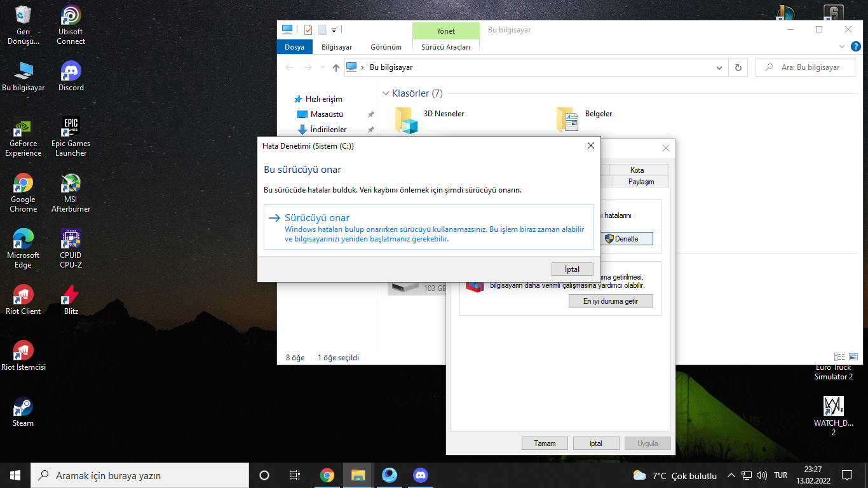This screenshot has width=868, height=488.
Task: Show hidden system tray icons
Action: pos(731,475)
